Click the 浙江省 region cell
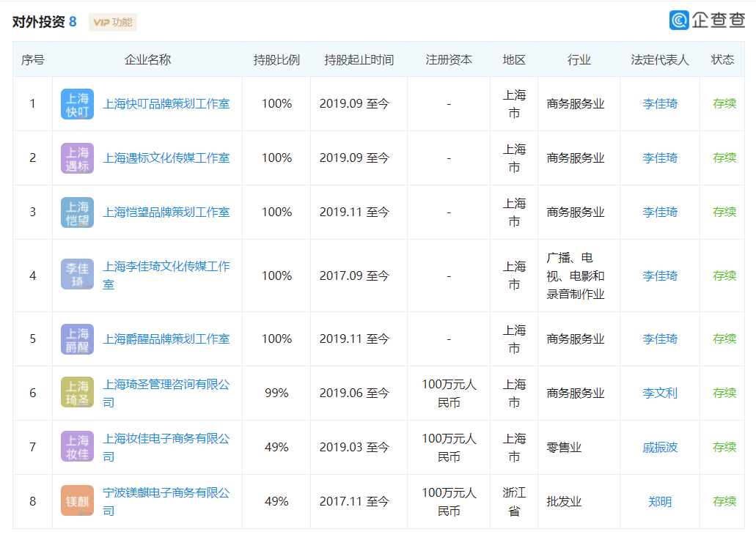The width and height of the screenshot is (756, 540). coord(514,501)
